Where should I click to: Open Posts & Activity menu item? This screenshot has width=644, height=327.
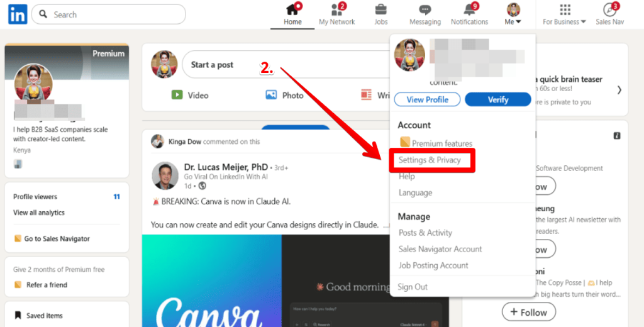pos(425,233)
